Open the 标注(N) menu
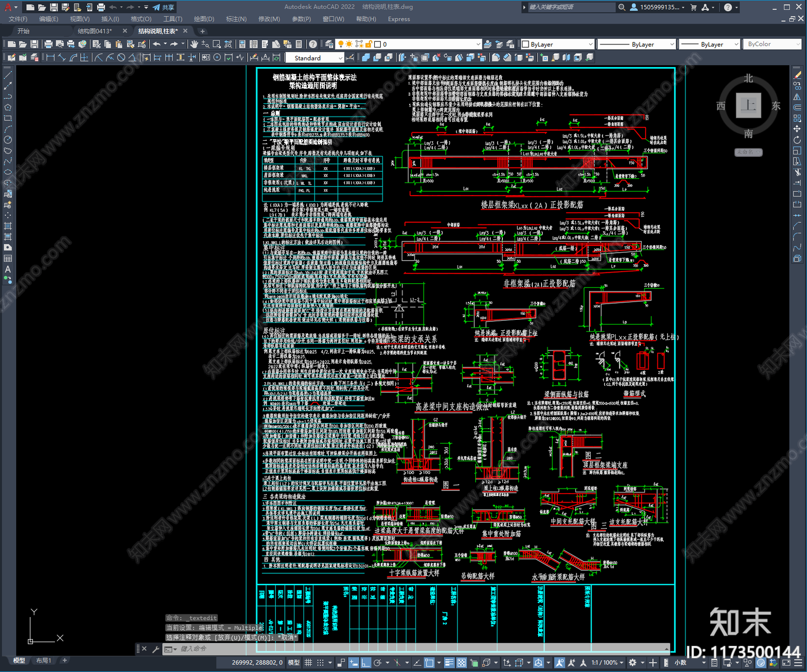 point(236,19)
